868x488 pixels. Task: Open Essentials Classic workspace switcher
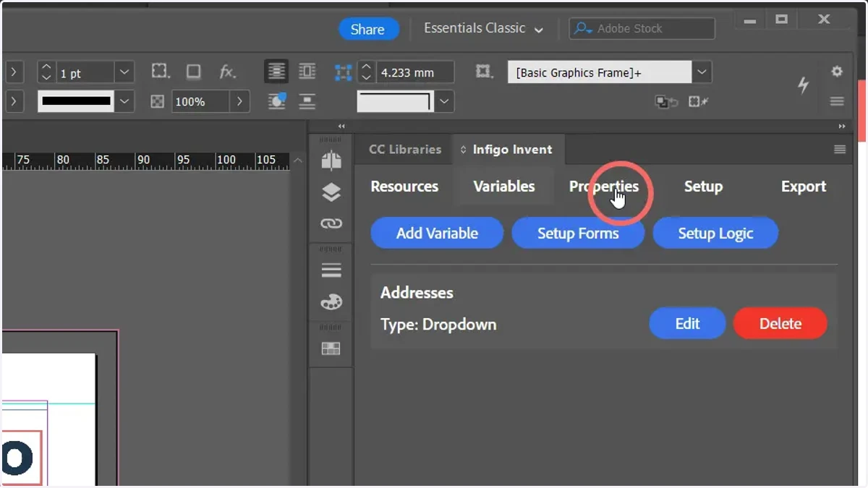[483, 28]
